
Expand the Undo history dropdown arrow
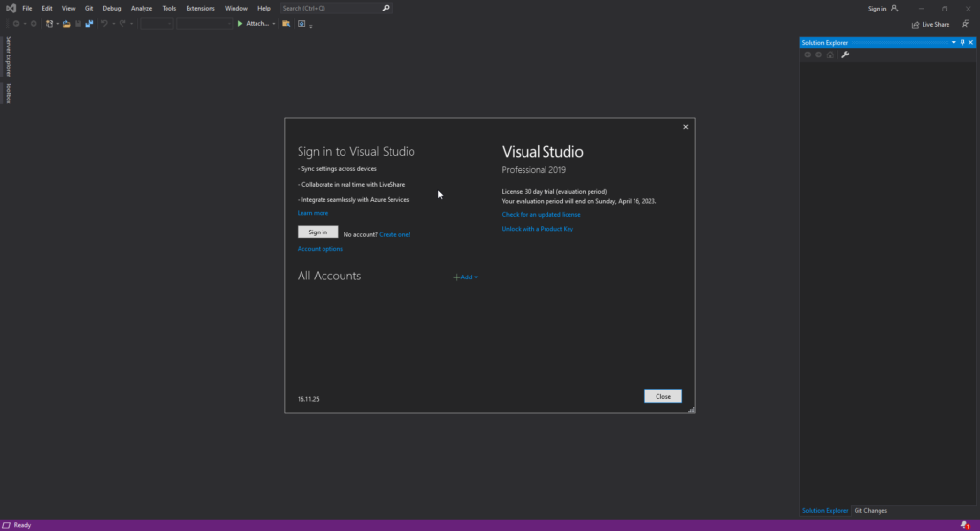(x=113, y=24)
